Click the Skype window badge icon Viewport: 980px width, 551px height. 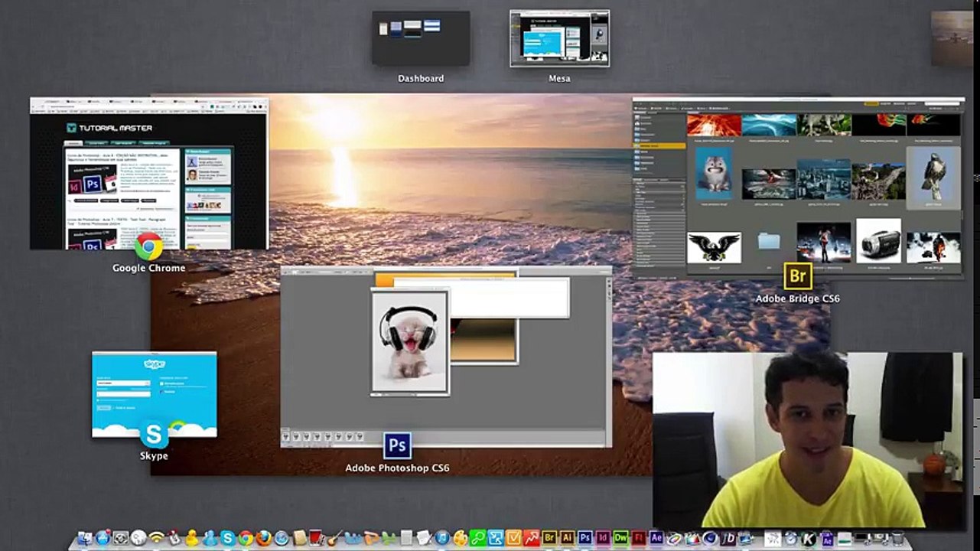click(x=154, y=434)
